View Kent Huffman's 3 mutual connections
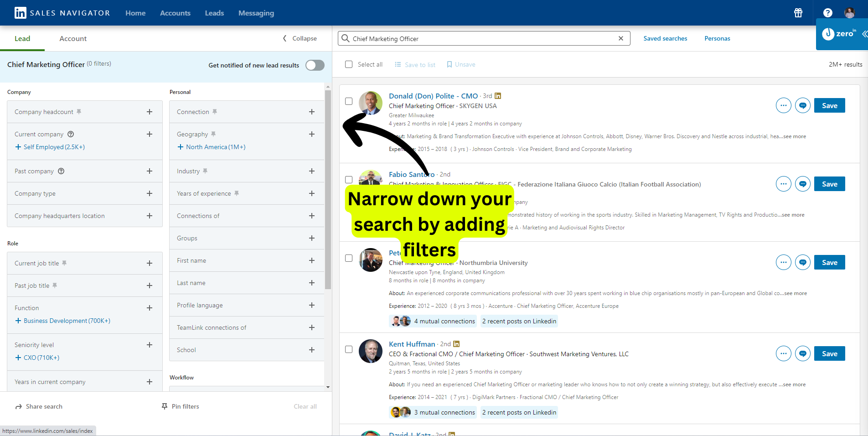This screenshot has width=868, height=436. pos(433,412)
